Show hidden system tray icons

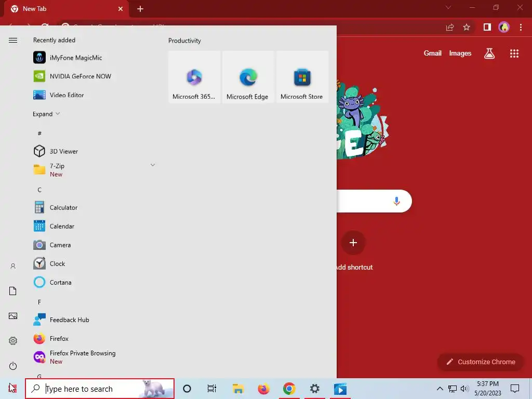(440, 389)
